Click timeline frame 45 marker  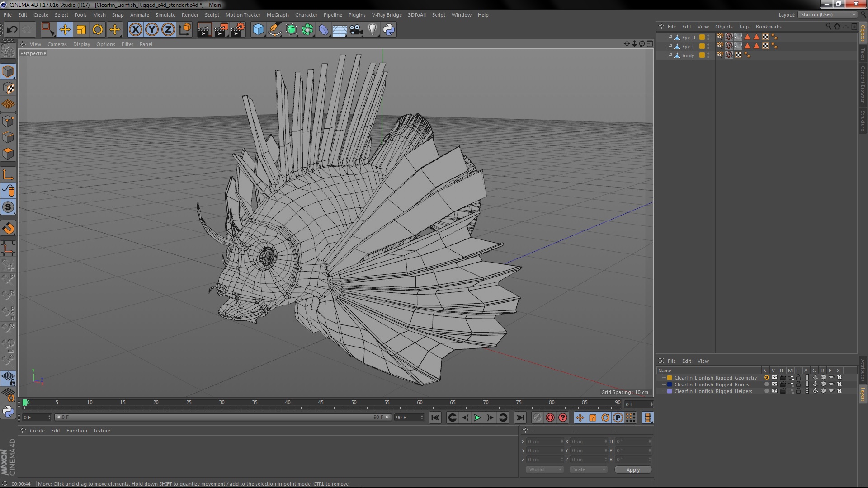pos(321,402)
